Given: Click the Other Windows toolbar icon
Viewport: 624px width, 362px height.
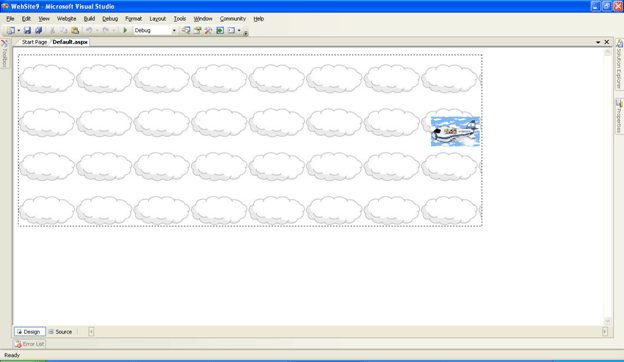Looking at the screenshot, I should tap(231, 30).
